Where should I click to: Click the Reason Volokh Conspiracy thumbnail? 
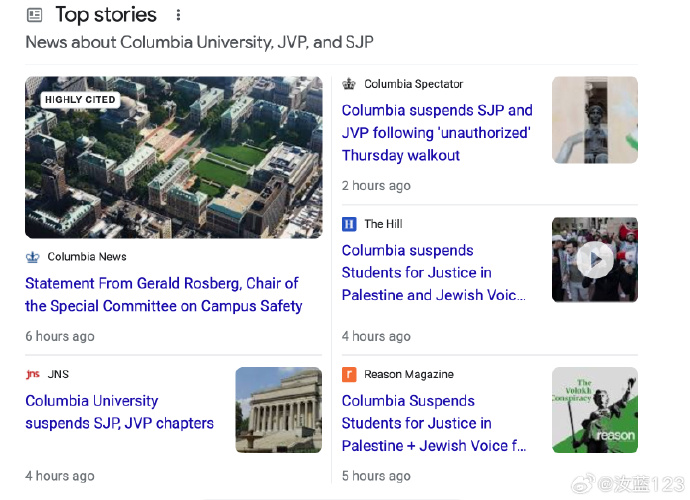coord(594,410)
